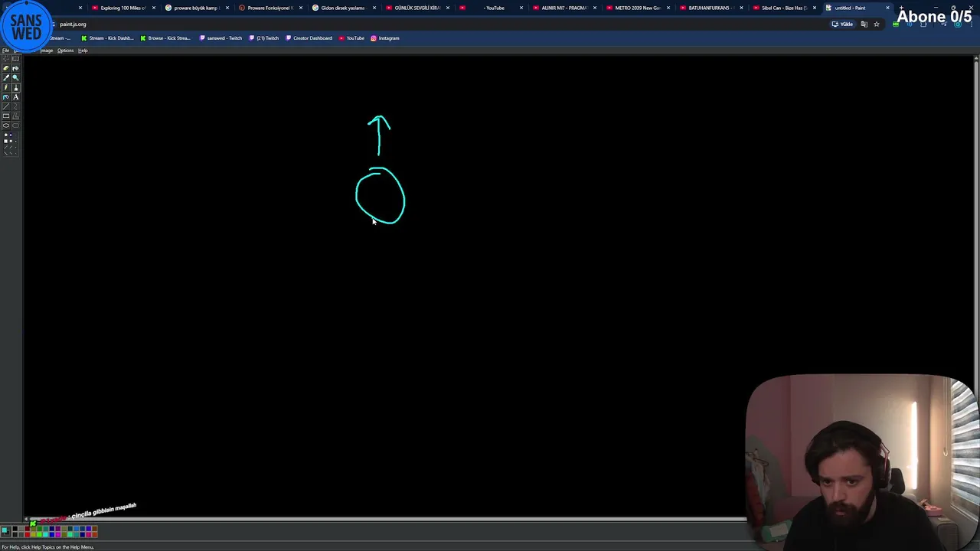
Task: Pick the bright red palette color
Action: [28, 535]
